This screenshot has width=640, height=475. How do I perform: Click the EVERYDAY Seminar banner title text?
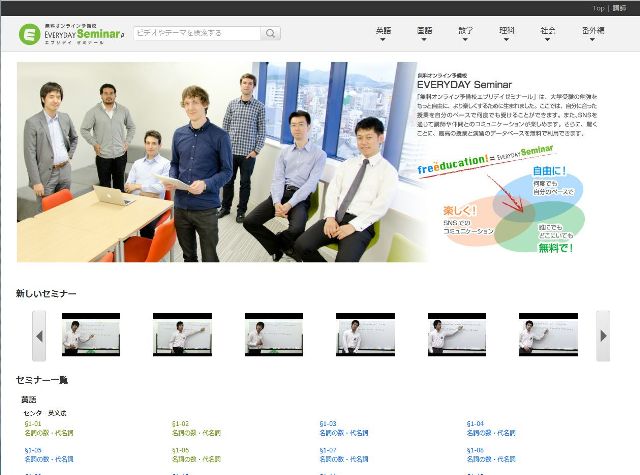coord(464,84)
